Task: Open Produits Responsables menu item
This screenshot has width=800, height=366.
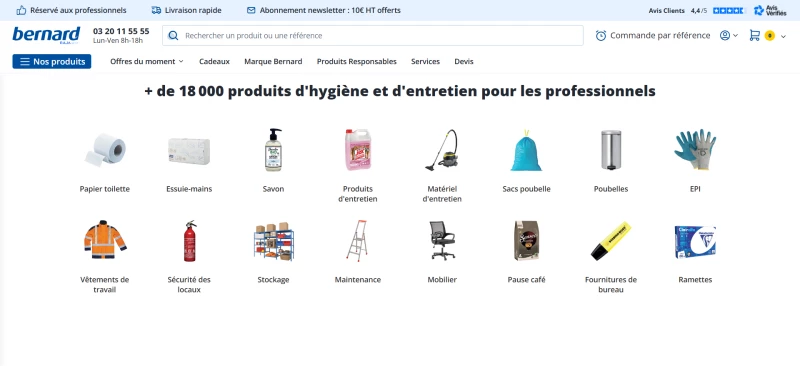Action: 357,61
